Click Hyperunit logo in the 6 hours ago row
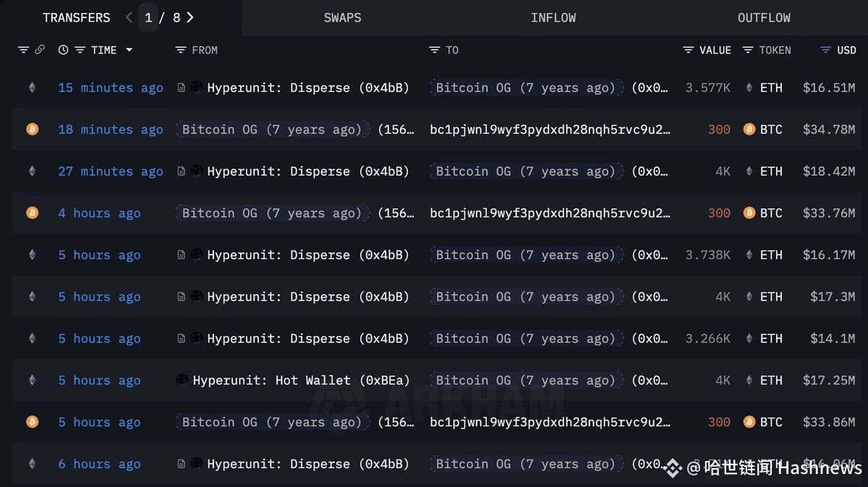This screenshot has width=868, height=487. click(197, 464)
